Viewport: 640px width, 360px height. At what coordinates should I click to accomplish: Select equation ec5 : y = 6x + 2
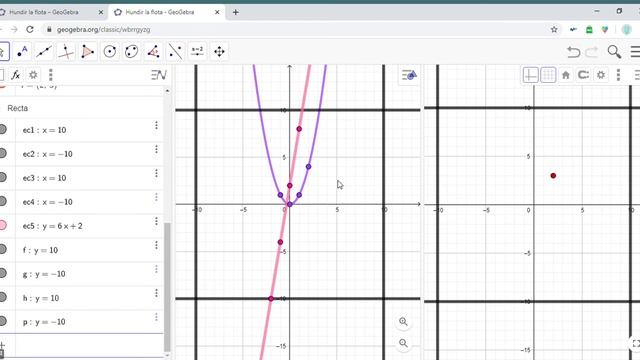pyautogui.click(x=53, y=226)
